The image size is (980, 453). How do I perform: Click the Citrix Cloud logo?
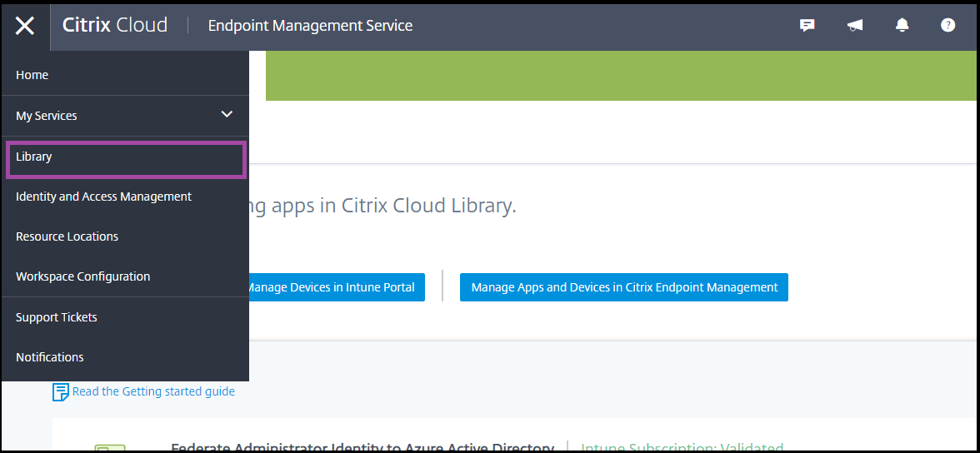click(x=115, y=25)
